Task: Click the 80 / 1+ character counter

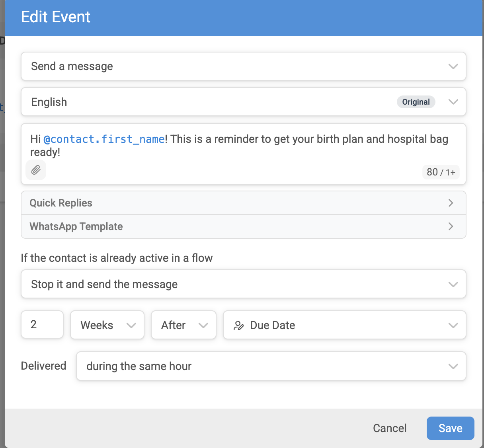Action: pos(441,172)
